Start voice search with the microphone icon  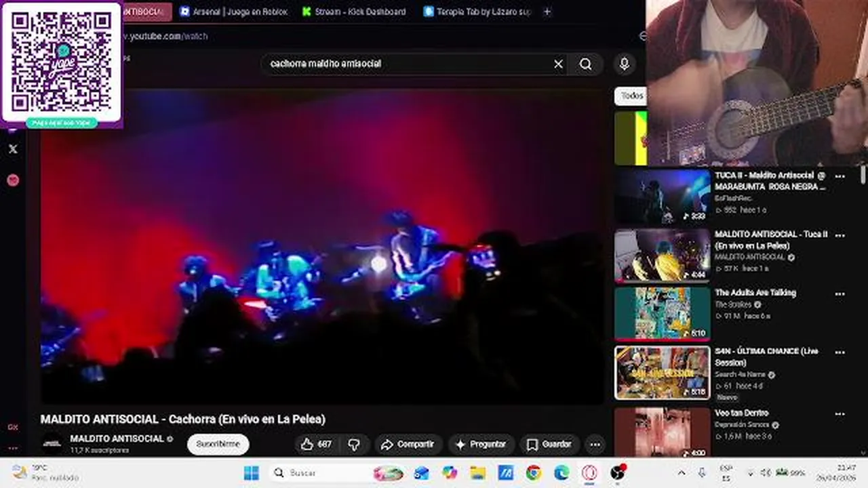tap(625, 64)
